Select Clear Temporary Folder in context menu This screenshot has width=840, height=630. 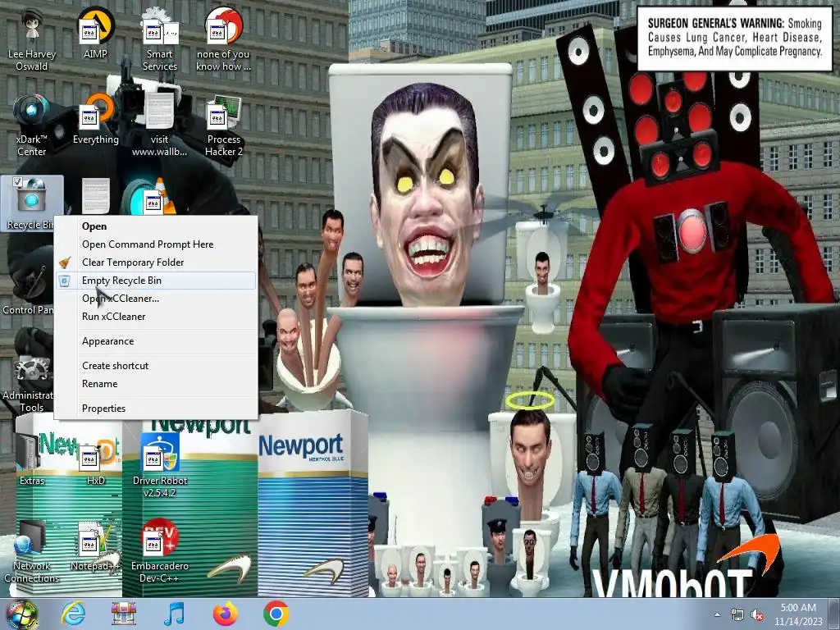click(156, 262)
